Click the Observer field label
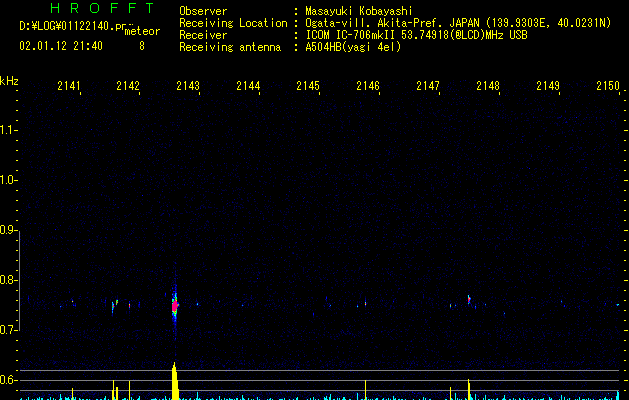Screen dimensions: 629x400 click(203, 11)
